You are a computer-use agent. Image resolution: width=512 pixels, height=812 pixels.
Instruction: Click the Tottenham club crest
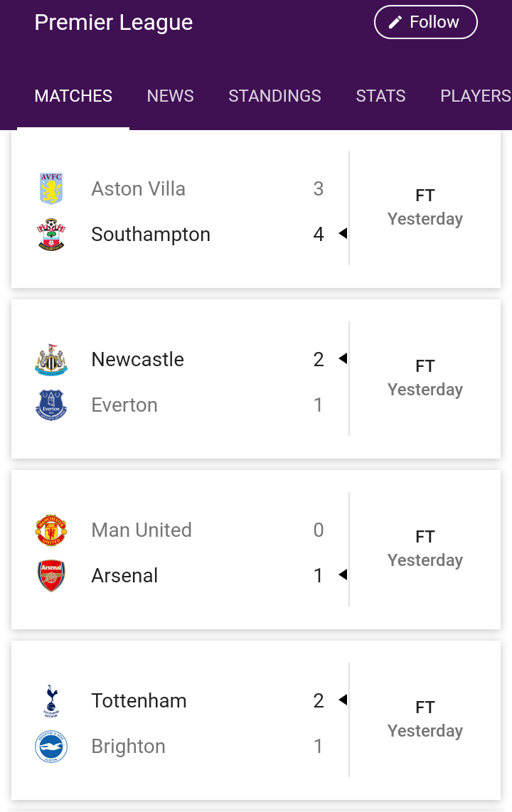(x=51, y=701)
